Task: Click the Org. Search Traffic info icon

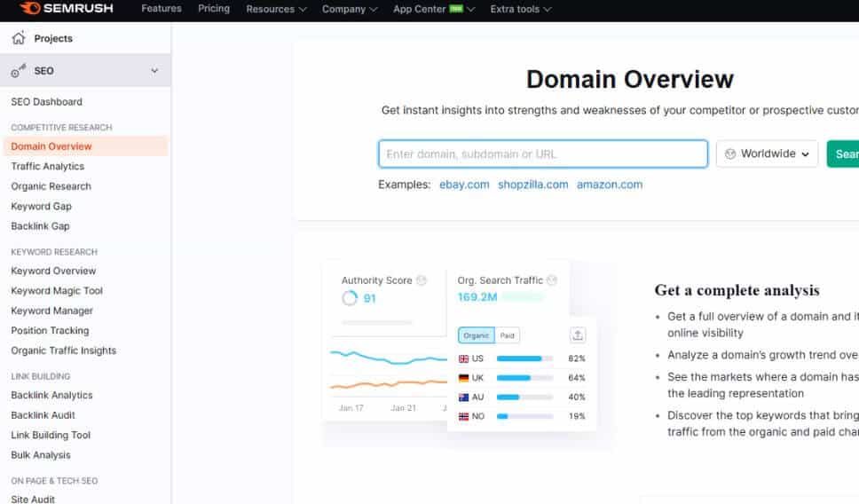Action: [x=552, y=280]
